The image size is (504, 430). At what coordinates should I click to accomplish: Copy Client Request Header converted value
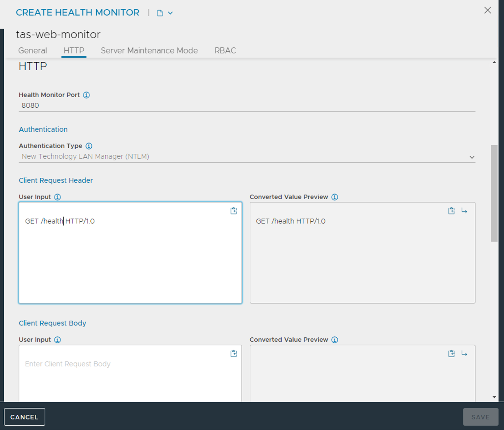[x=451, y=211]
